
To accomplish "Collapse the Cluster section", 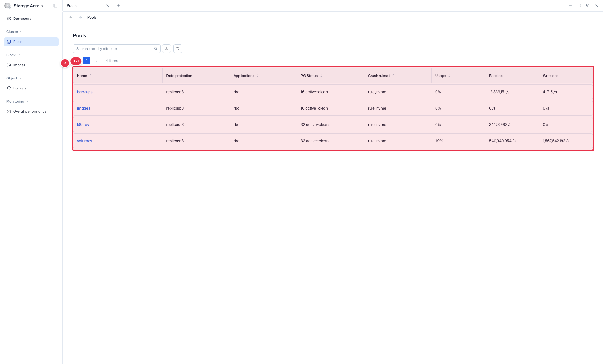I will coord(14,32).
